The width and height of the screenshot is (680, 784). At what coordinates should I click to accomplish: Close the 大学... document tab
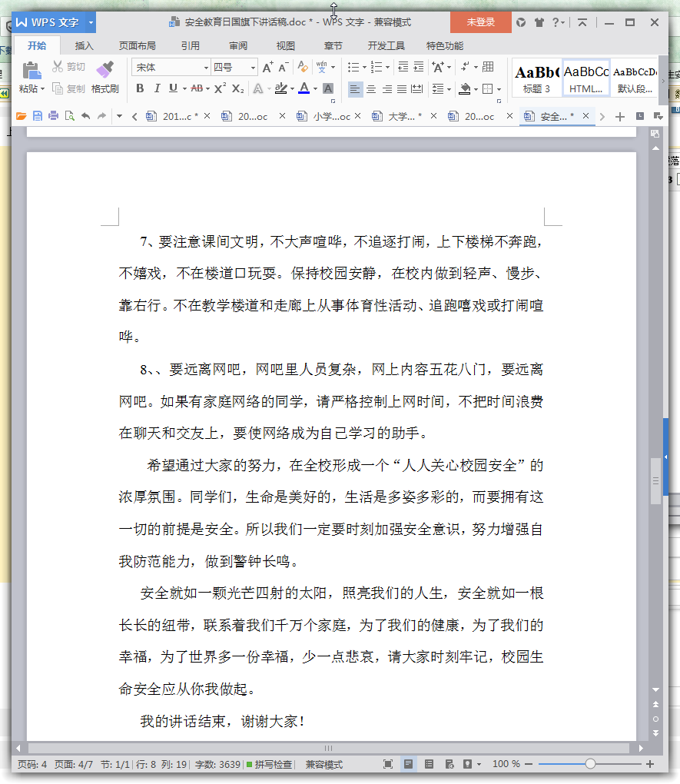(433, 116)
